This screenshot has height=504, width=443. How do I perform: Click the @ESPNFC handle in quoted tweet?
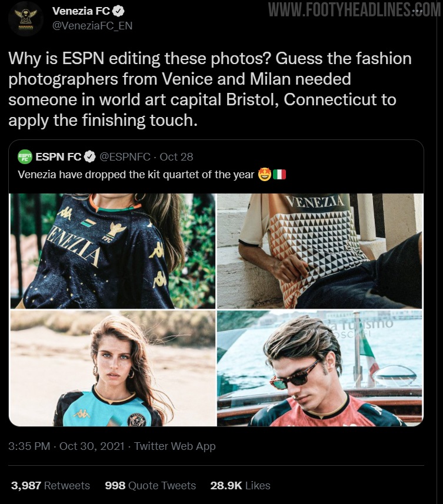(x=125, y=156)
